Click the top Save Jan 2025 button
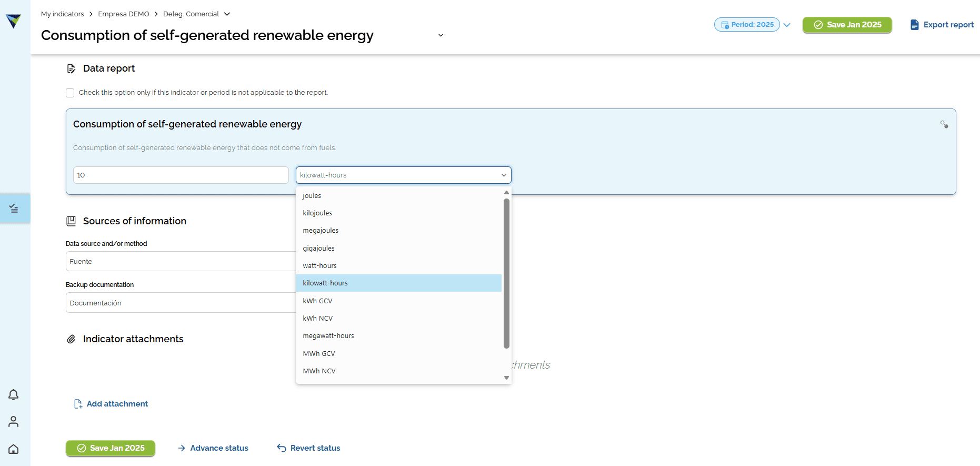This screenshot has height=466, width=980. click(x=847, y=25)
